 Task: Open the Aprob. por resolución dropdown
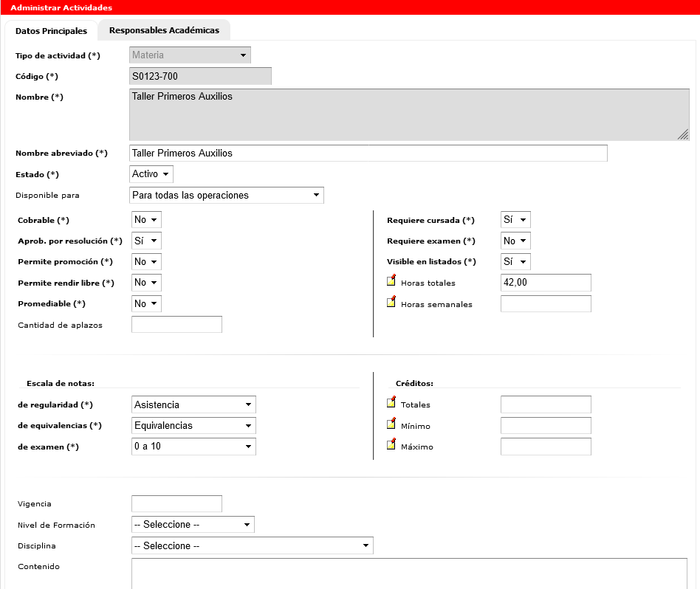click(146, 241)
